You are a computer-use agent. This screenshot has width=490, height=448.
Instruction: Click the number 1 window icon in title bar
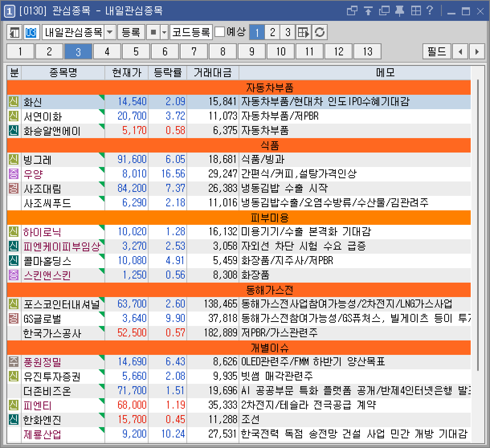[x=9, y=11]
